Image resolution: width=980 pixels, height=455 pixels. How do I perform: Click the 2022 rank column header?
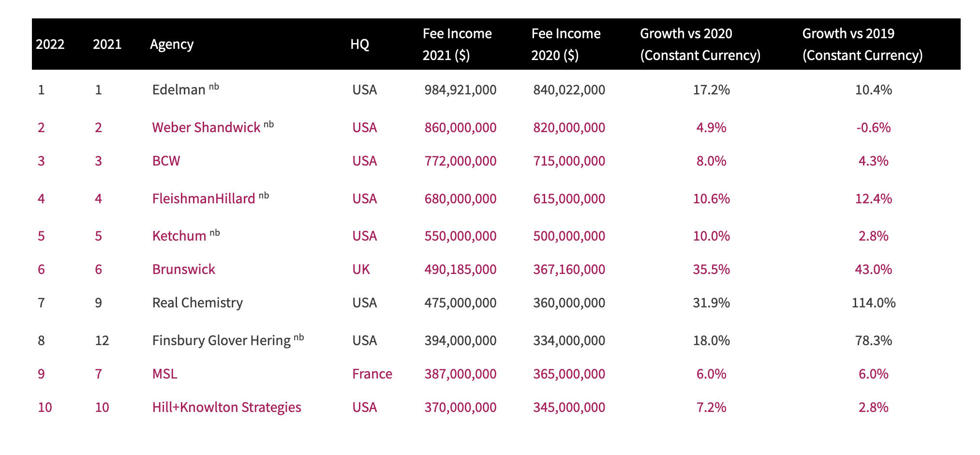pyautogui.click(x=50, y=45)
